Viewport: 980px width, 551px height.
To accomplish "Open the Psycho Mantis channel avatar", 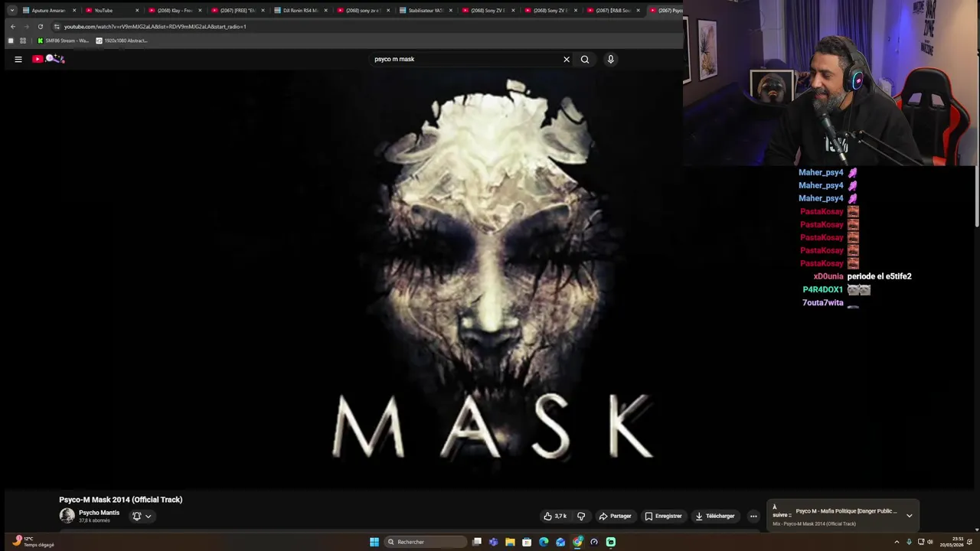I will (67, 516).
